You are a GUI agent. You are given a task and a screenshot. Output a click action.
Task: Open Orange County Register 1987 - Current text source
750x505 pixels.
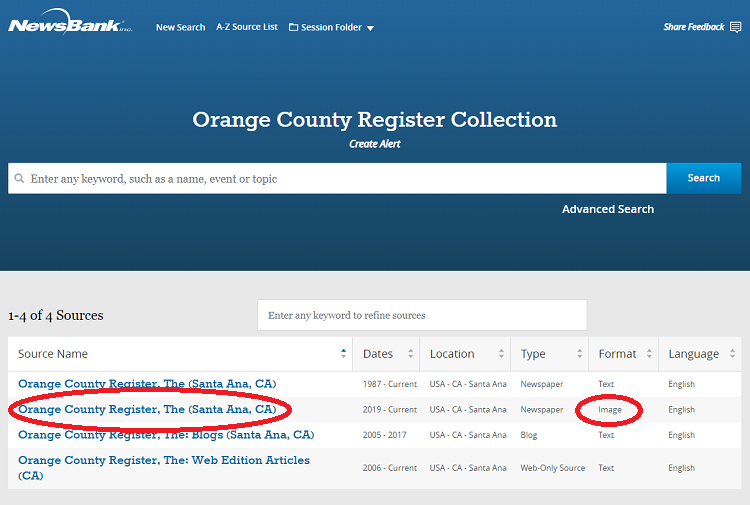click(x=147, y=384)
